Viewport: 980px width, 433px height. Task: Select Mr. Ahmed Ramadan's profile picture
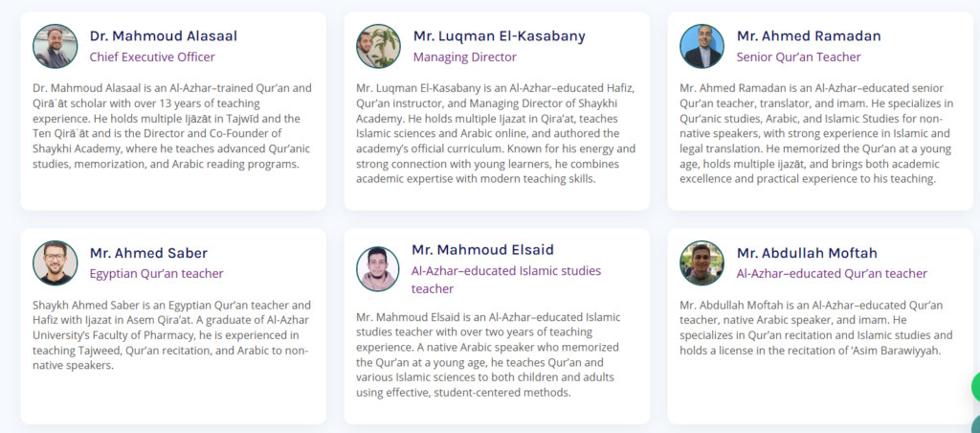(702, 46)
